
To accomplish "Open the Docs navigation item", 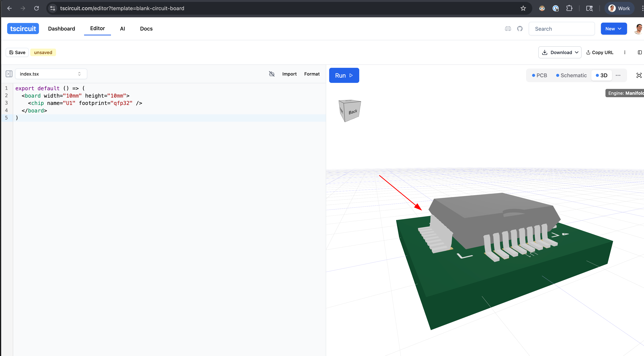I will (x=146, y=29).
